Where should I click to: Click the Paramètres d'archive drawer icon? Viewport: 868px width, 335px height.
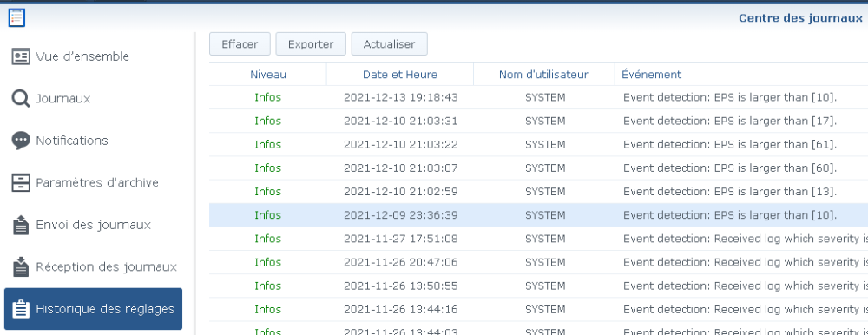pyautogui.click(x=21, y=183)
